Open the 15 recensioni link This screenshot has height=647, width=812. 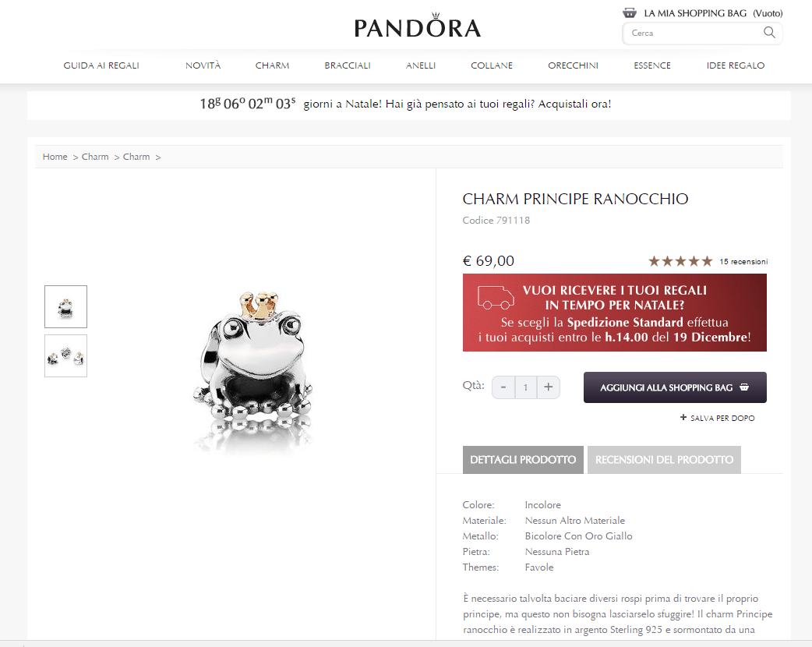[743, 262]
